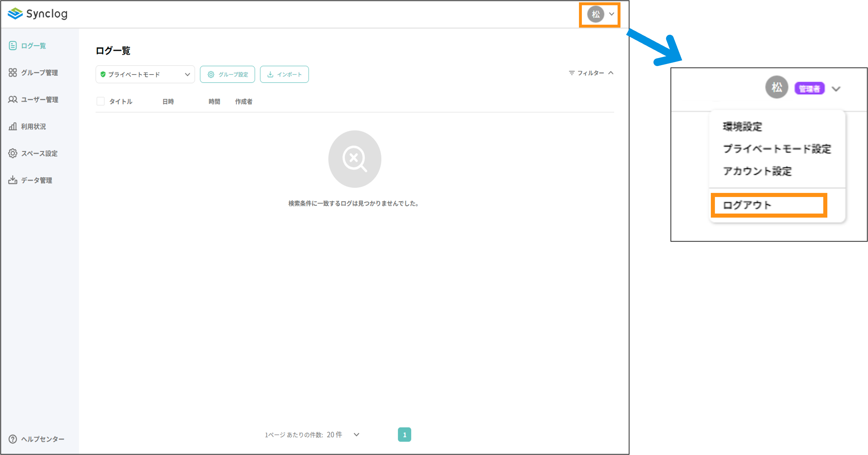Open the items-per-page 20 件 dropdown
Screen dimensions: 868x455
[x=356, y=434]
